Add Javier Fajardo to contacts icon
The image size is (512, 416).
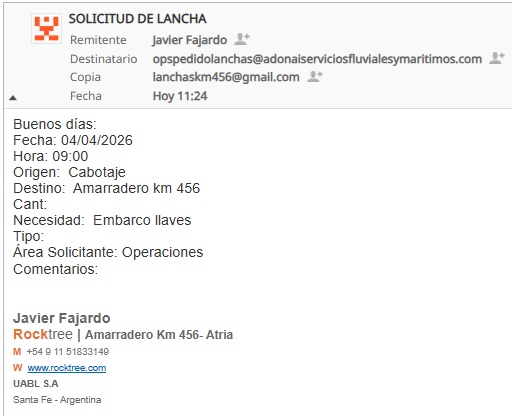tap(242, 39)
